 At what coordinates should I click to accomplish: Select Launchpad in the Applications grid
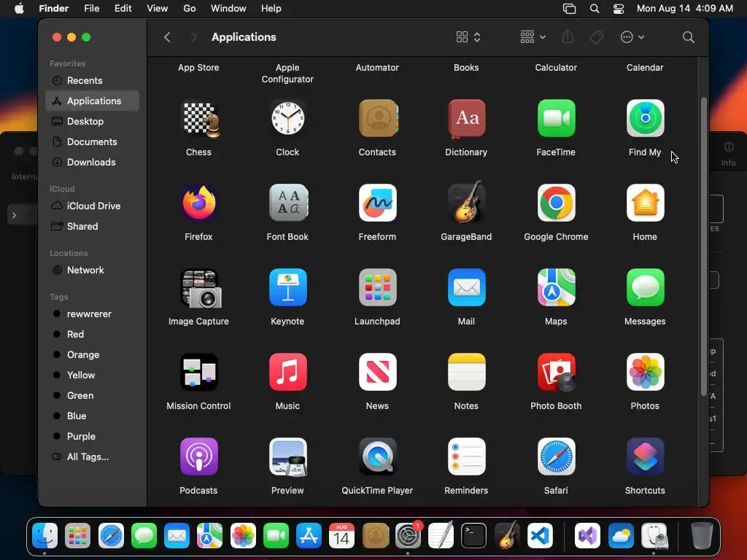pyautogui.click(x=377, y=287)
